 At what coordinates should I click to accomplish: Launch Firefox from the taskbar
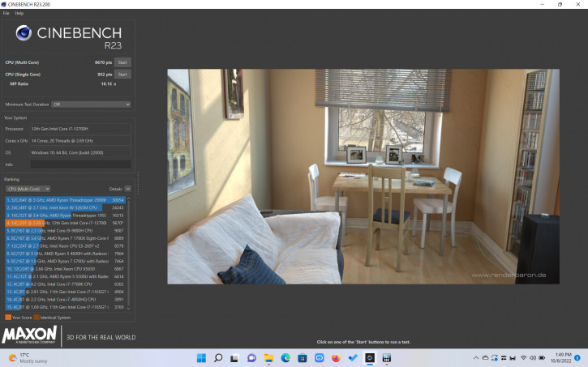[336, 358]
